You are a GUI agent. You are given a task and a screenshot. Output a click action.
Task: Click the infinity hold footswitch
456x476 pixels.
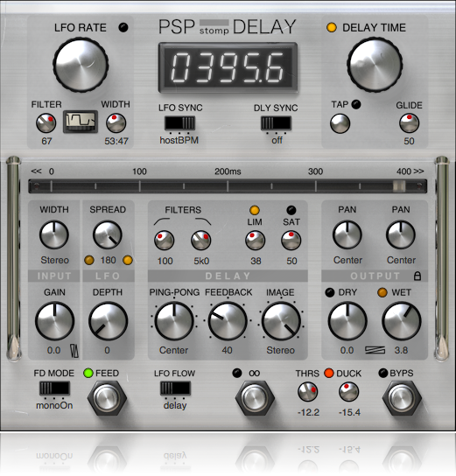point(255,398)
